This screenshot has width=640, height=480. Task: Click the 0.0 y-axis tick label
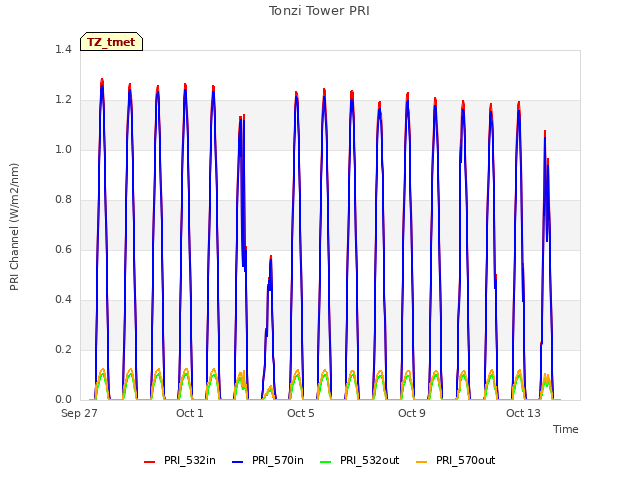(63, 400)
